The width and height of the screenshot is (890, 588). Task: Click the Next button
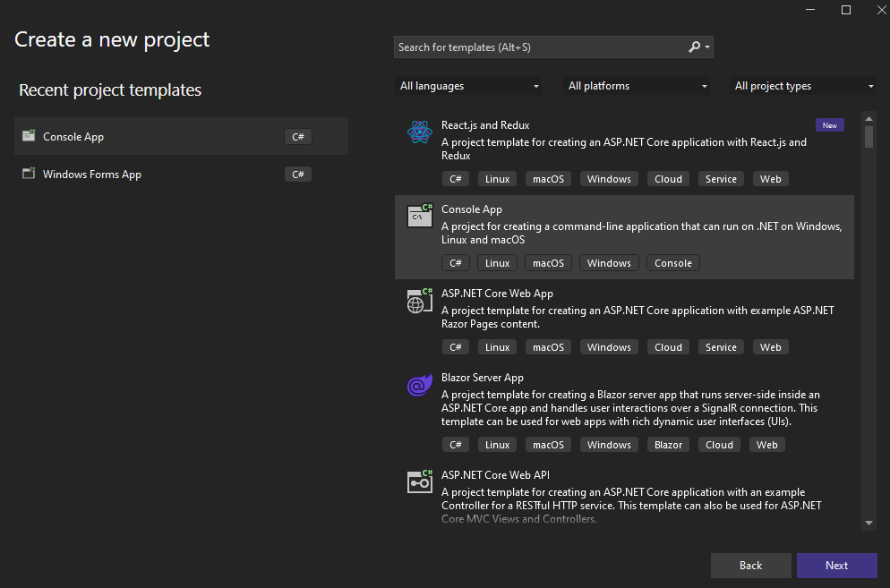click(836, 565)
